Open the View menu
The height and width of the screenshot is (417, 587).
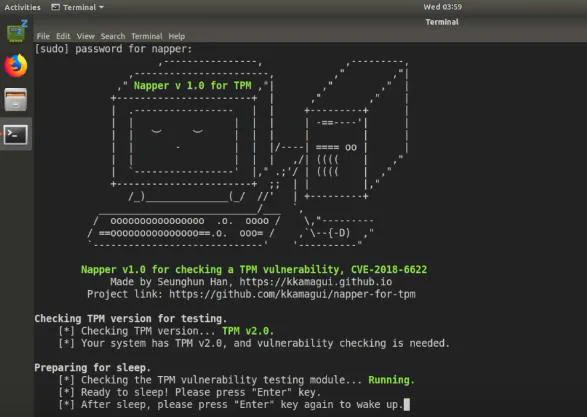pos(85,36)
